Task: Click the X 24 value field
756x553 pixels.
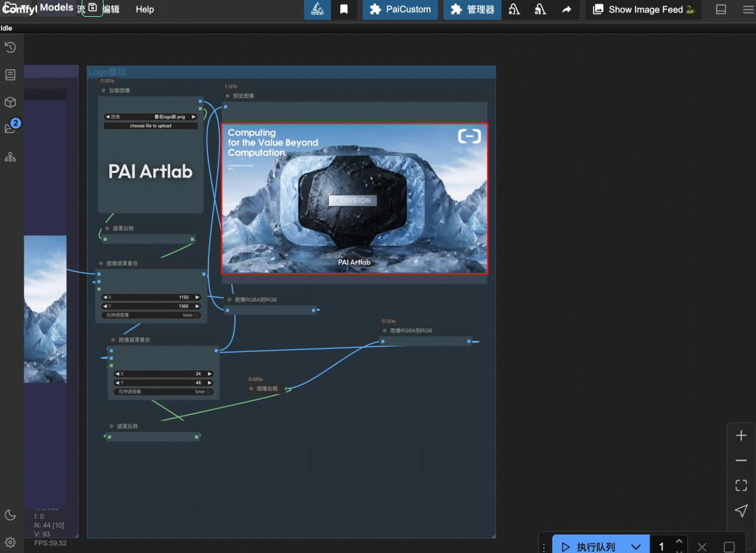Action: coord(163,374)
